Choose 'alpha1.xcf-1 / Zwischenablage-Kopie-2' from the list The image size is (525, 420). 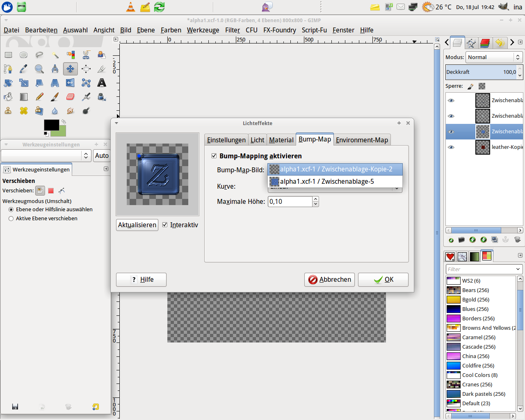coord(335,169)
